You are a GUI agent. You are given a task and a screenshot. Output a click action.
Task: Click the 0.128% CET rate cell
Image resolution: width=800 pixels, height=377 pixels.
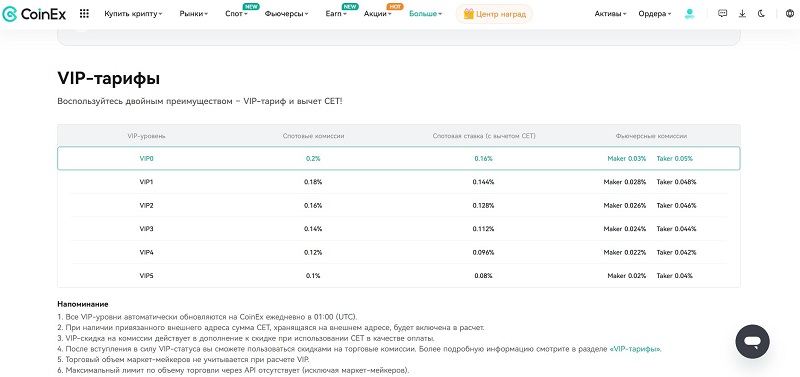(x=484, y=206)
